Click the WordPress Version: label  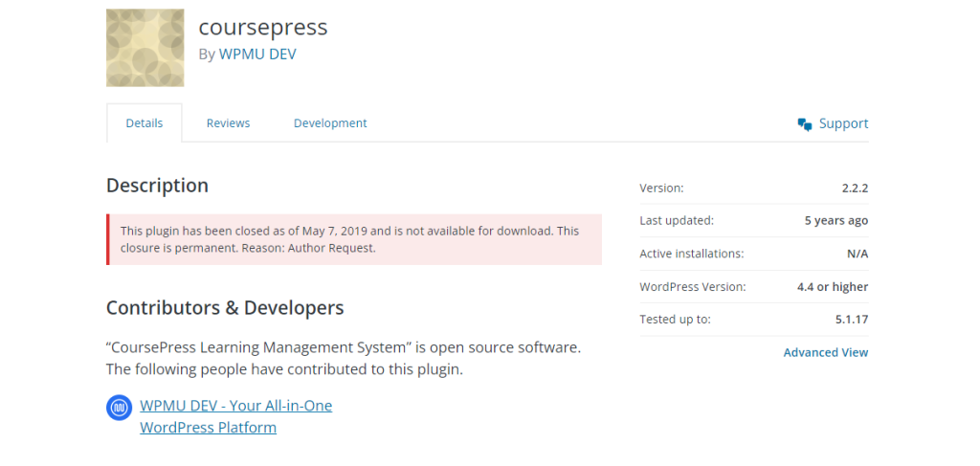click(693, 287)
